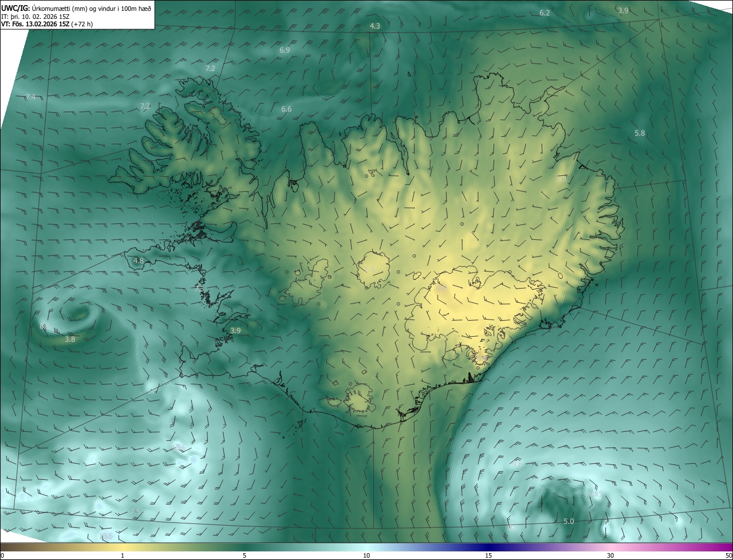
Task: Click the 15 tick on the color scale
Action: click(488, 555)
